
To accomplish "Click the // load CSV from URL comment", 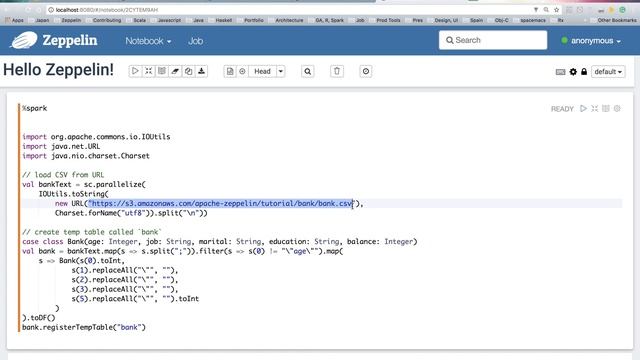I will click(x=63, y=175).
